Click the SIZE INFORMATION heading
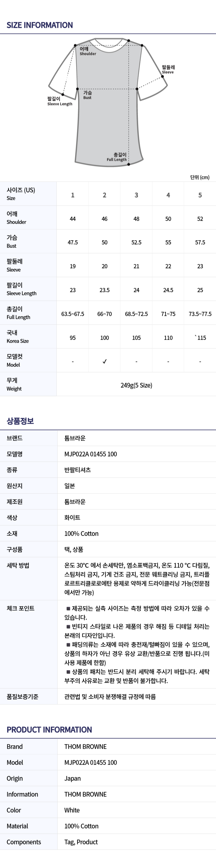 [40, 25]
